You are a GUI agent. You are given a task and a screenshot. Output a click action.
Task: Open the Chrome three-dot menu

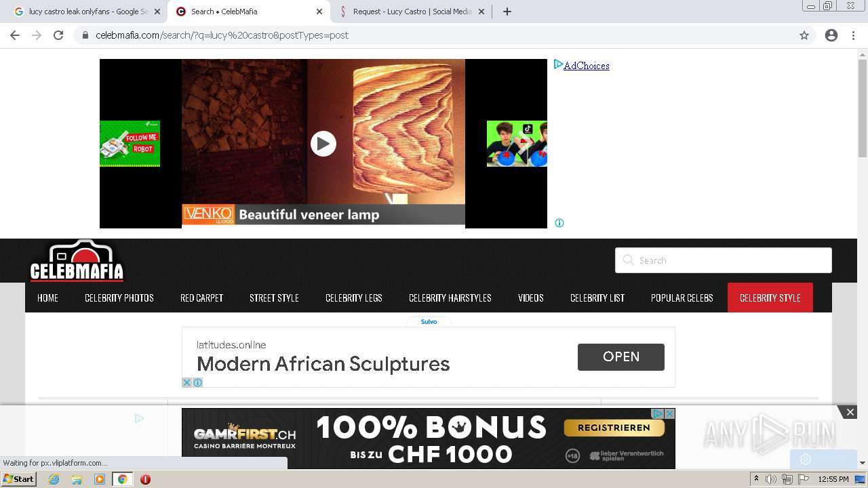click(x=853, y=35)
